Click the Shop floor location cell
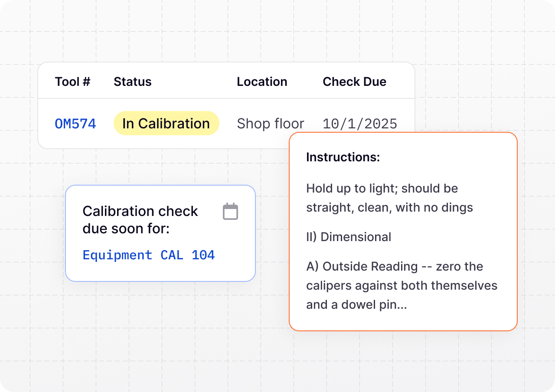The height and width of the screenshot is (392, 555). pyautogui.click(x=270, y=123)
